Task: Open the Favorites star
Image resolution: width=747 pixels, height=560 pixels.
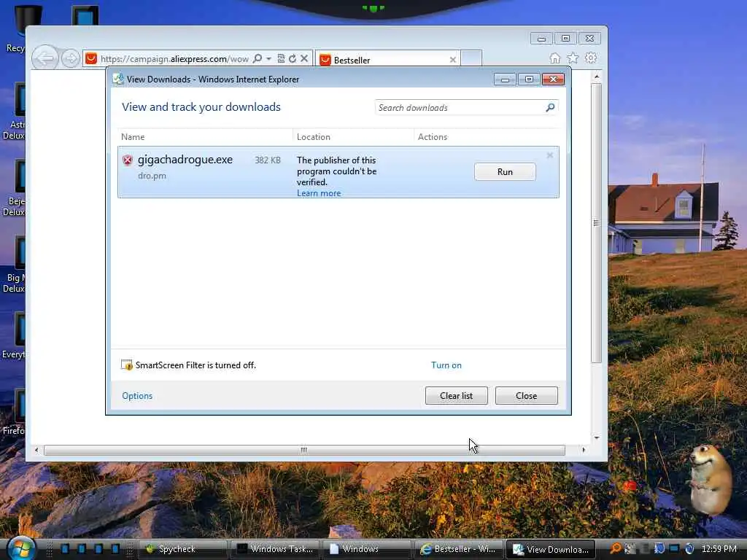Action: click(573, 58)
